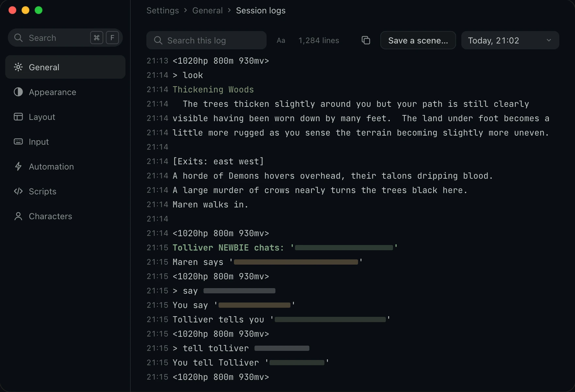575x392 pixels.
Task: Click the Appearance half-circle icon
Action: point(18,92)
